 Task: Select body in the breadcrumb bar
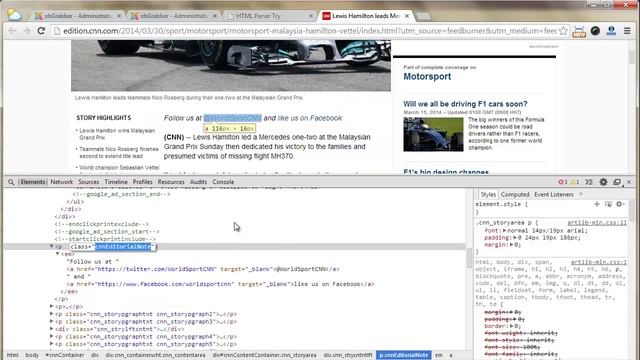32,355
